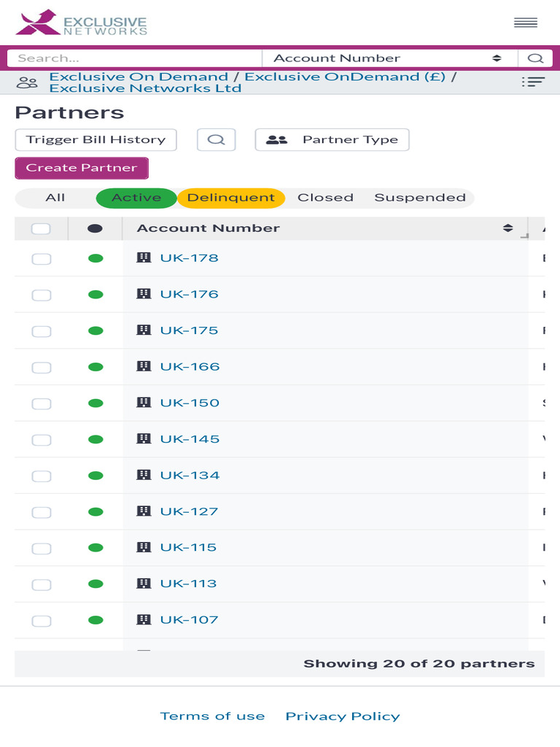Click the people icon beside the breadcrumb
The height and width of the screenshot is (747, 560).
coord(27,82)
